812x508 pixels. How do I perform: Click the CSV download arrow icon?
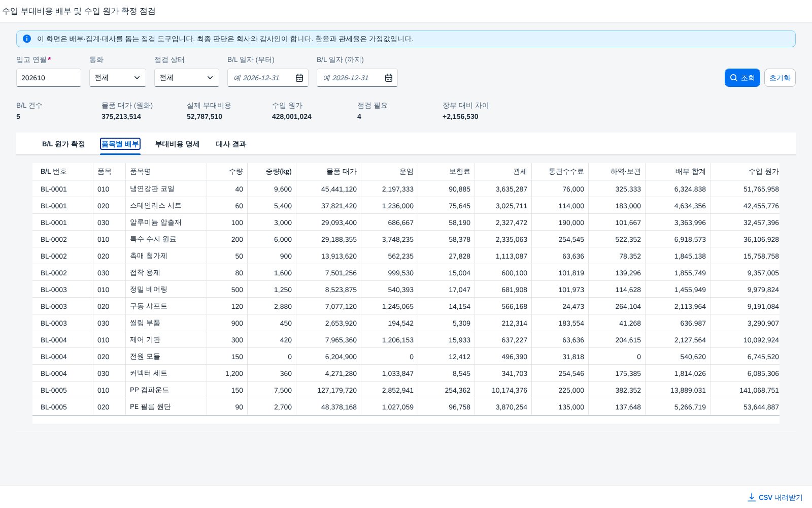(x=752, y=497)
